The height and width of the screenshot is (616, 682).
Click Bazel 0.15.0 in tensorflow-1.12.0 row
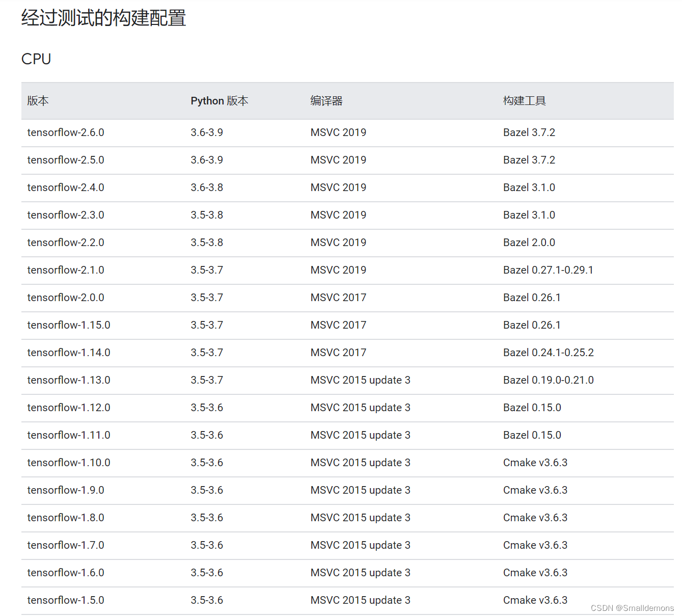click(532, 408)
